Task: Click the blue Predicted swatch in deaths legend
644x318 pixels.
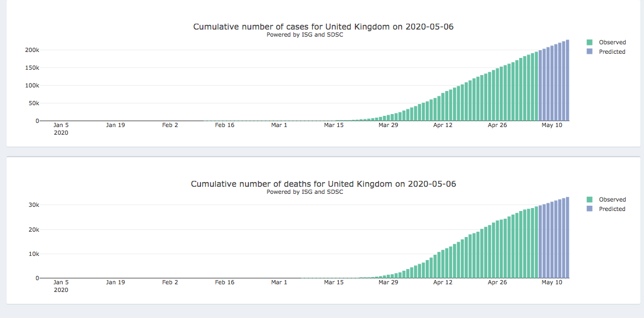Action: 590,209
